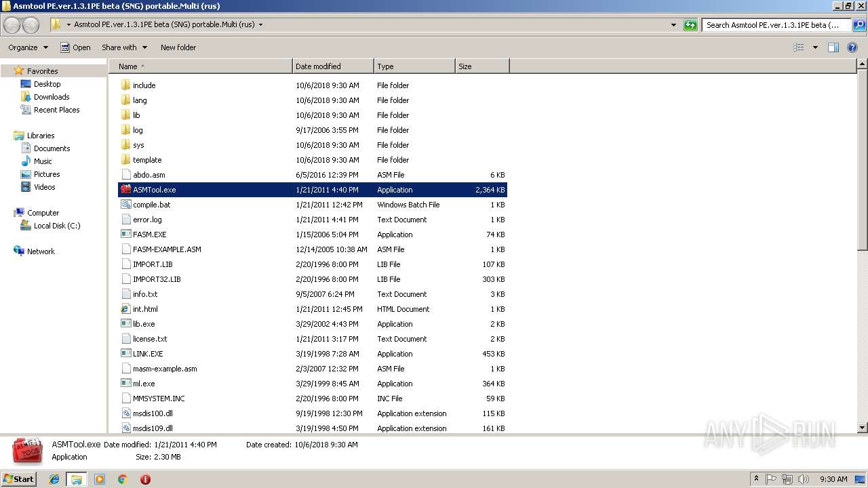Open the Pictures library
This screenshot has width=868, height=488.
(x=47, y=174)
